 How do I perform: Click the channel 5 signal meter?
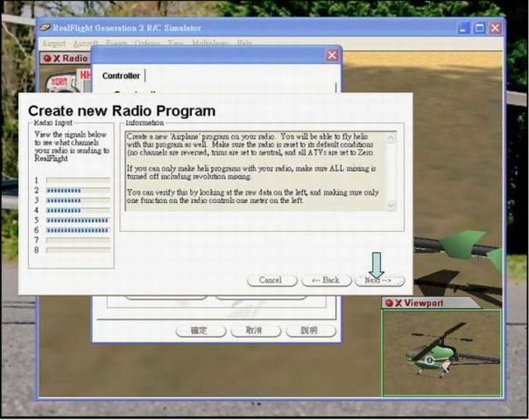pos(78,220)
